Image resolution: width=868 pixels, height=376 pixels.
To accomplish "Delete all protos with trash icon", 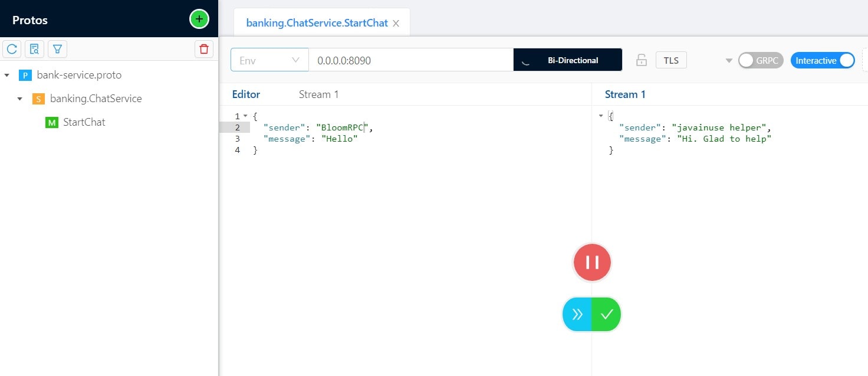I will pos(204,49).
